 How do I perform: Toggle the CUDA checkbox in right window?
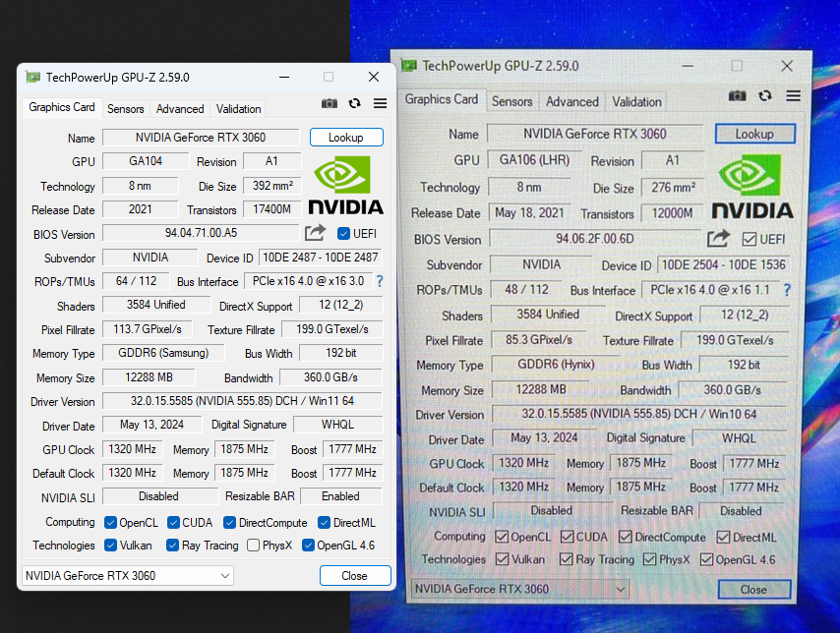point(567,537)
